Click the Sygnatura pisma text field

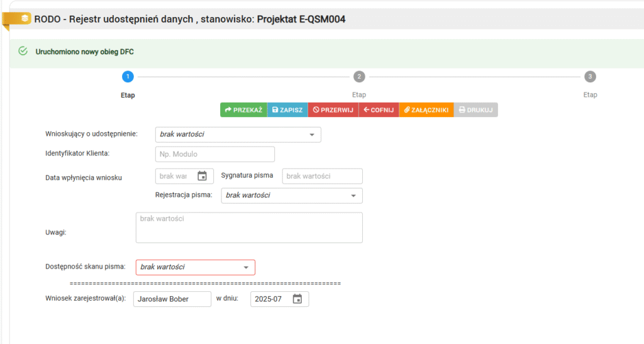(x=322, y=176)
